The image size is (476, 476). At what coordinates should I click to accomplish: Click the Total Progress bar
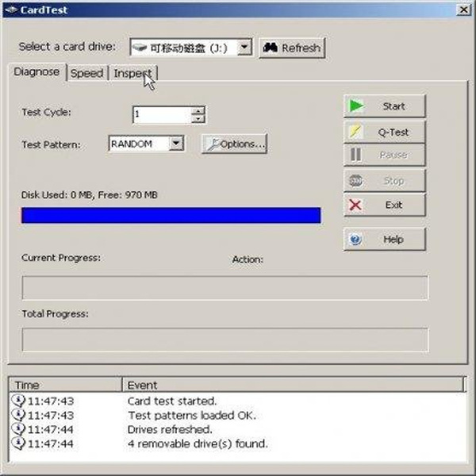coord(225,340)
